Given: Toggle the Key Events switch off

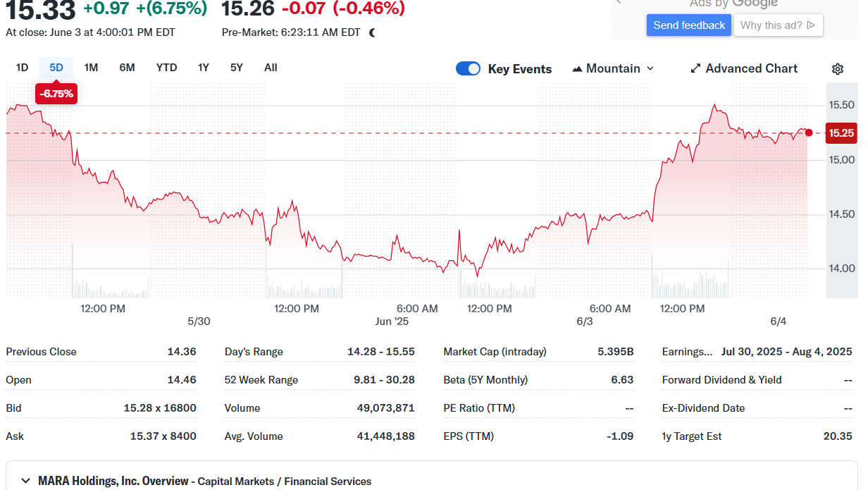Looking at the screenshot, I should pyautogui.click(x=468, y=68).
